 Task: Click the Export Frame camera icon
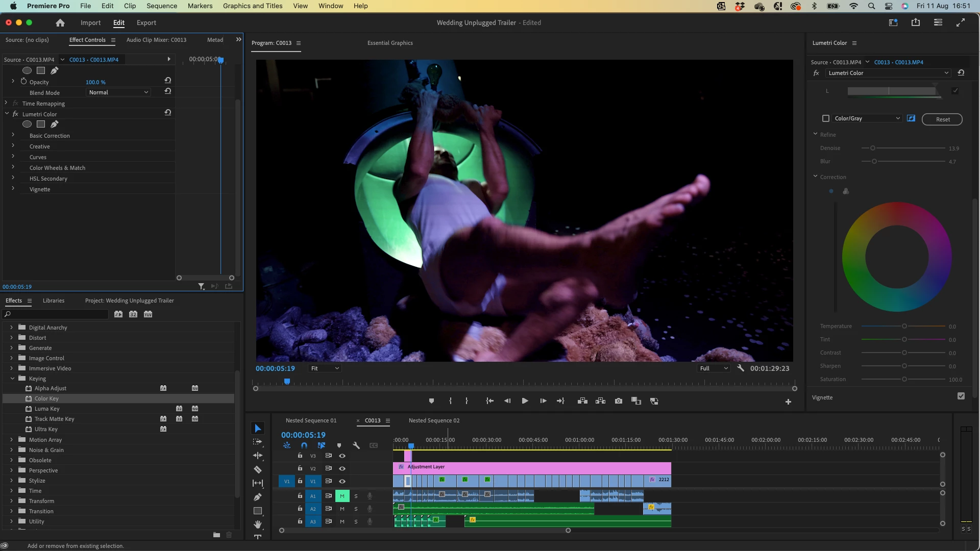click(x=618, y=401)
